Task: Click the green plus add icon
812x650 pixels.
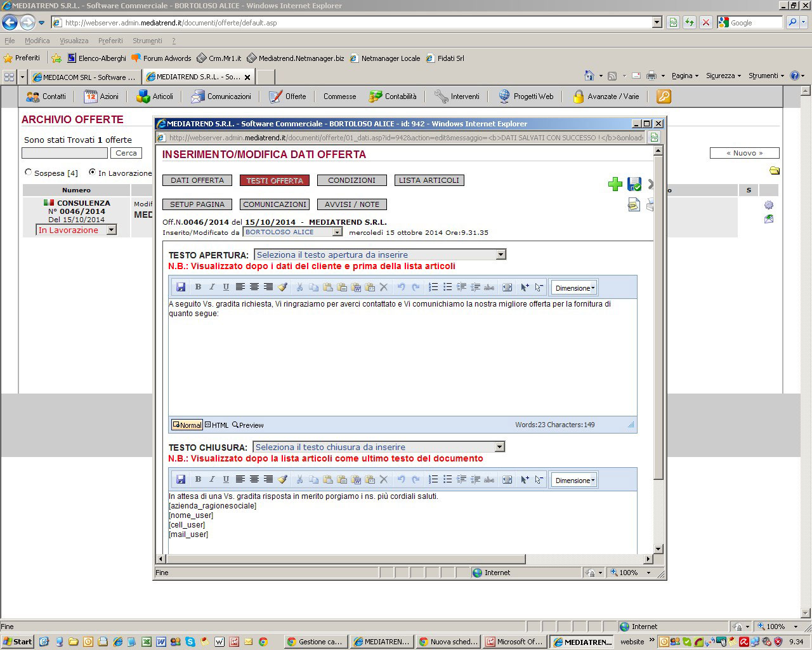Action: pyautogui.click(x=615, y=184)
